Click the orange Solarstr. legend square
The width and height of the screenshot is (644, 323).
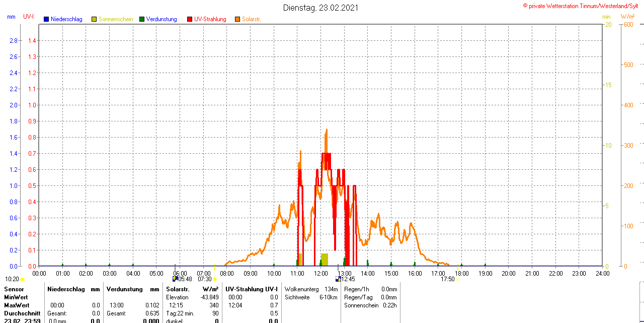click(237, 19)
